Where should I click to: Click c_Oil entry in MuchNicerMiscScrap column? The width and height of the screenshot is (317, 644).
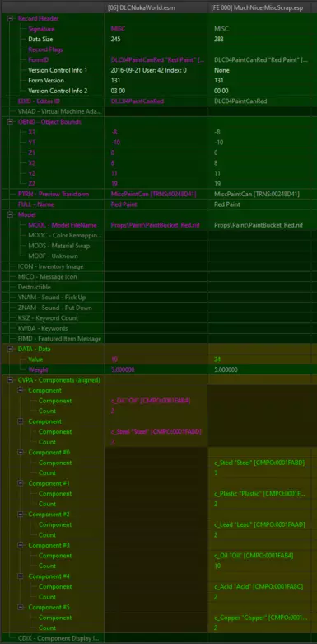pos(254,556)
